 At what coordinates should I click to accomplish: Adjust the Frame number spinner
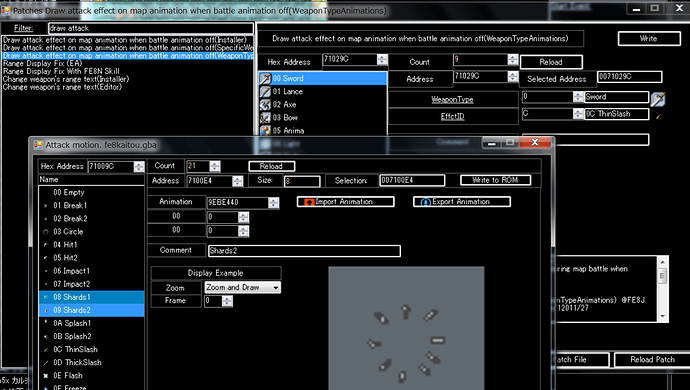tap(227, 301)
